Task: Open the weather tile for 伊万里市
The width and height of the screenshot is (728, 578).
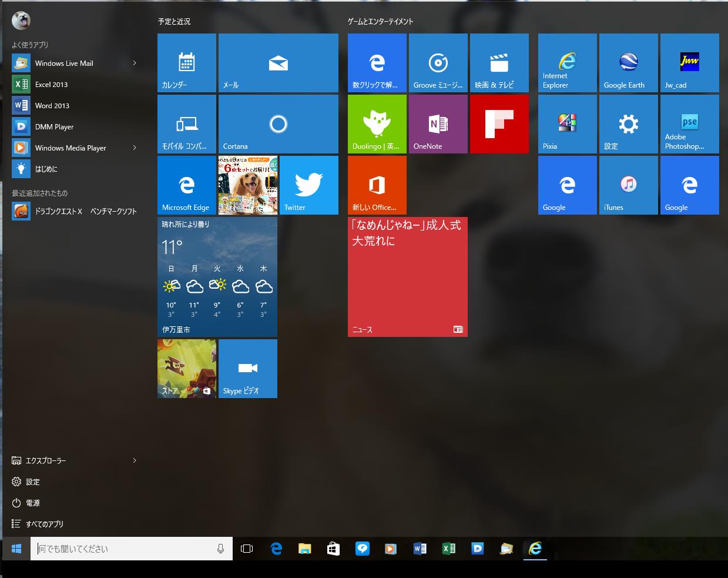Action: tap(217, 277)
